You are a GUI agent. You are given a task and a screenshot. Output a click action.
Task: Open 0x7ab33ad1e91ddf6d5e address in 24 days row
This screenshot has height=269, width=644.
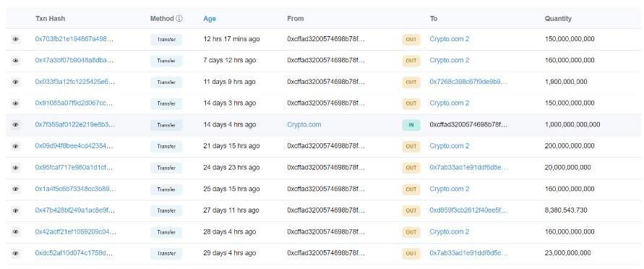[468, 168]
